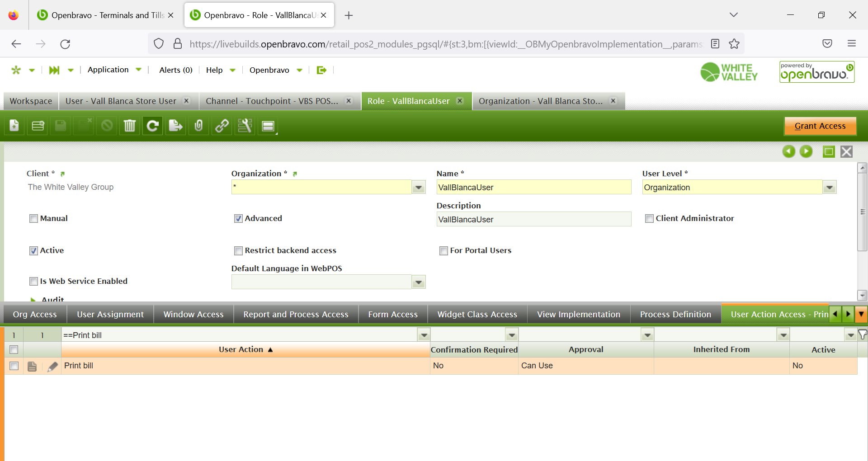Open the User Level dropdown

[x=829, y=188]
